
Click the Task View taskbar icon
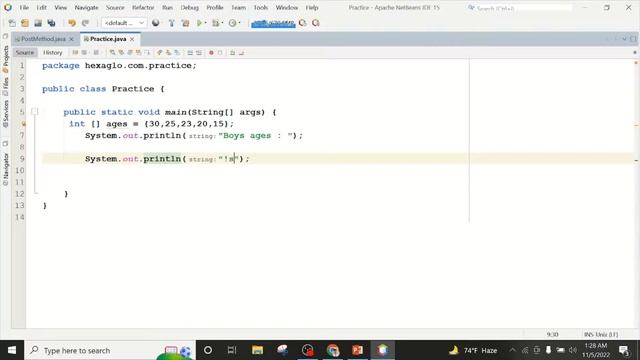[232, 350]
